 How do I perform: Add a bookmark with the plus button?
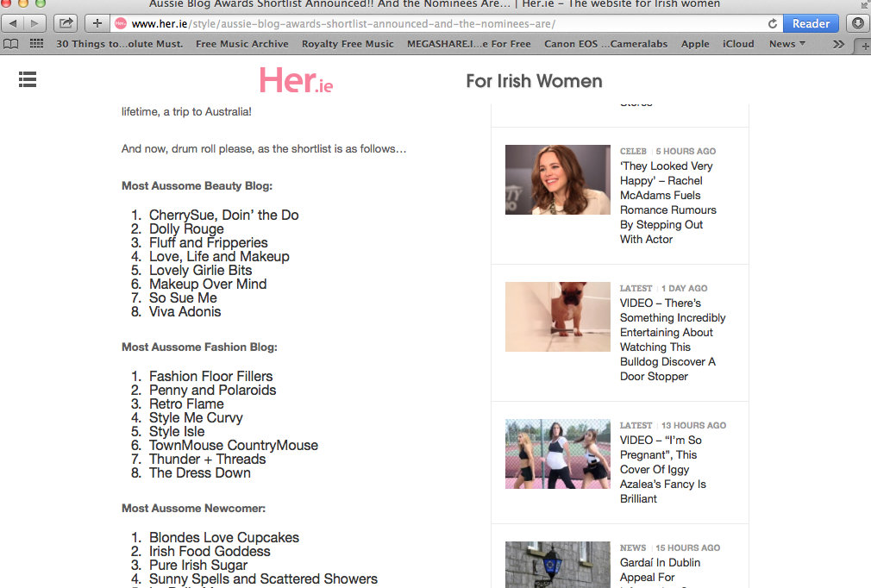[97, 23]
